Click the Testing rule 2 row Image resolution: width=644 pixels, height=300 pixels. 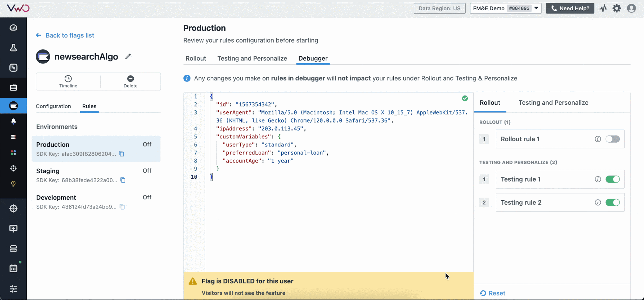coord(560,202)
